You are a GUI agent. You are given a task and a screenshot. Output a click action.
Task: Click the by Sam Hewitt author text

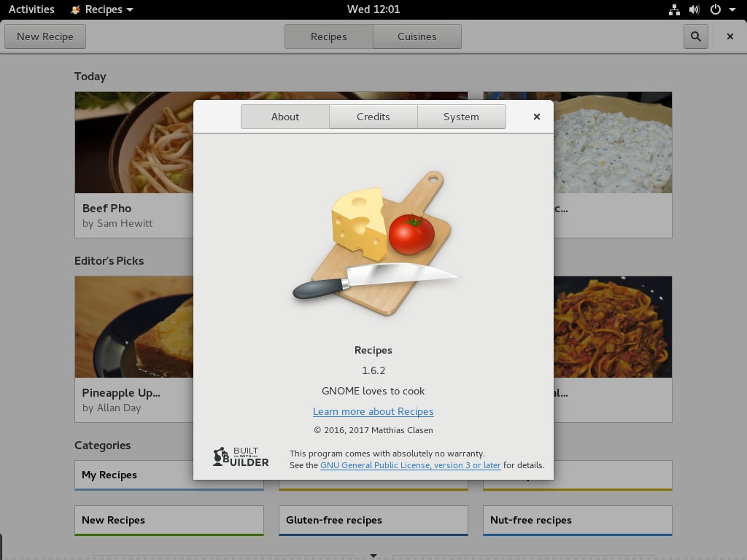pos(117,223)
